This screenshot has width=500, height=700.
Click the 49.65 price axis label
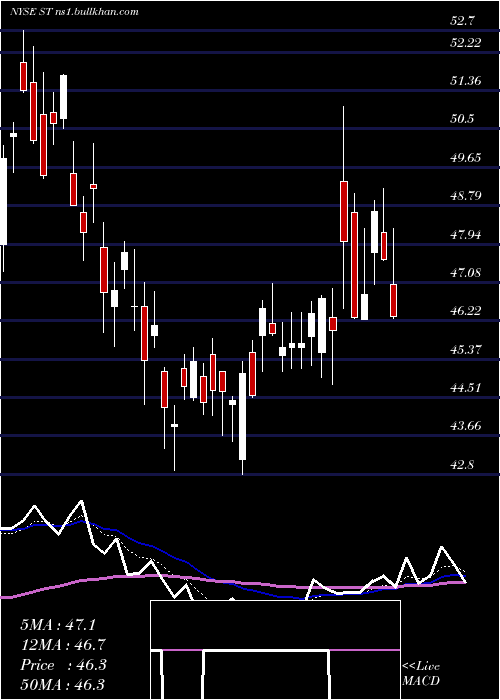click(465, 157)
